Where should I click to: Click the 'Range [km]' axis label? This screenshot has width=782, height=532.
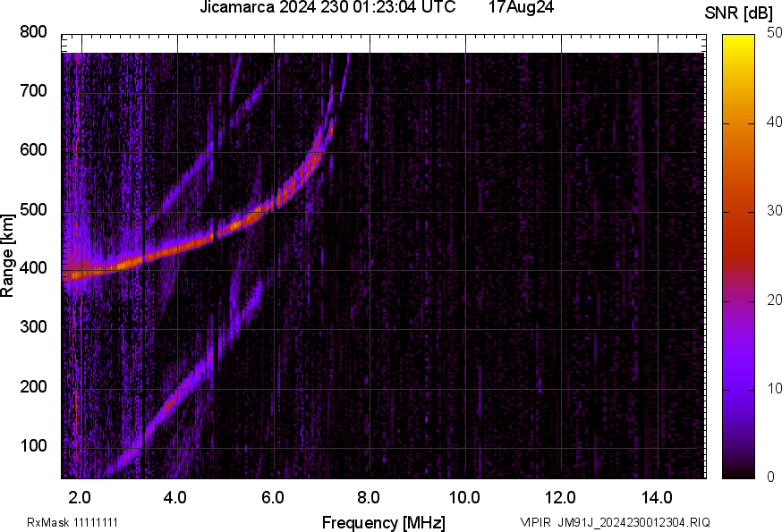(x=7, y=256)
